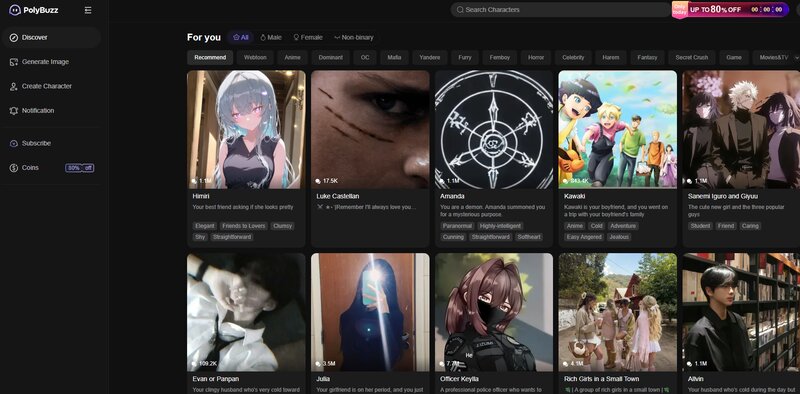800x394 pixels.
Task: Select the Recommend category chip
Action: tap(210, 58)
